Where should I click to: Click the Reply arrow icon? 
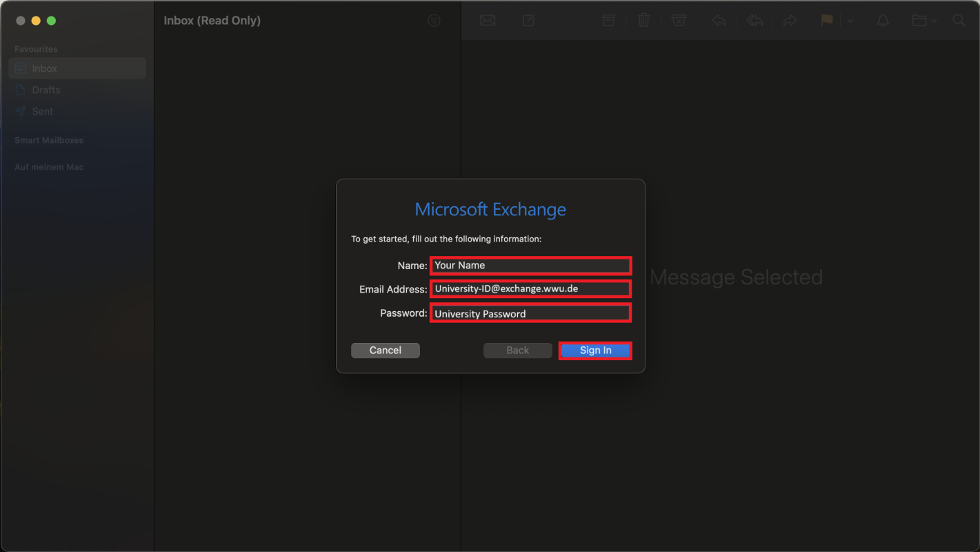coord(719,21)
